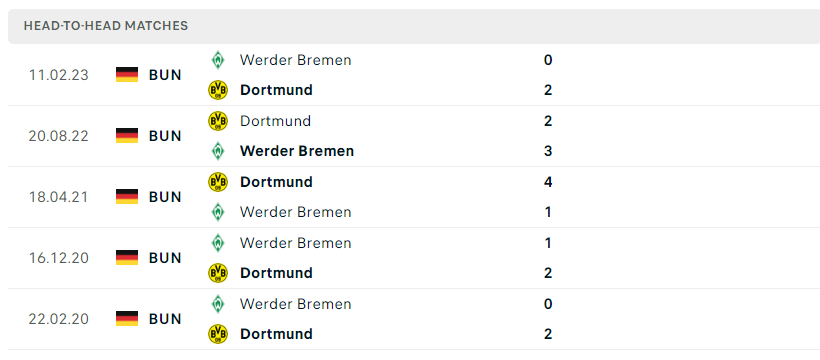Open Dortmund team link in 18.04.21 match
Viewport: 820px width, 360px height.
click(276, 182)
